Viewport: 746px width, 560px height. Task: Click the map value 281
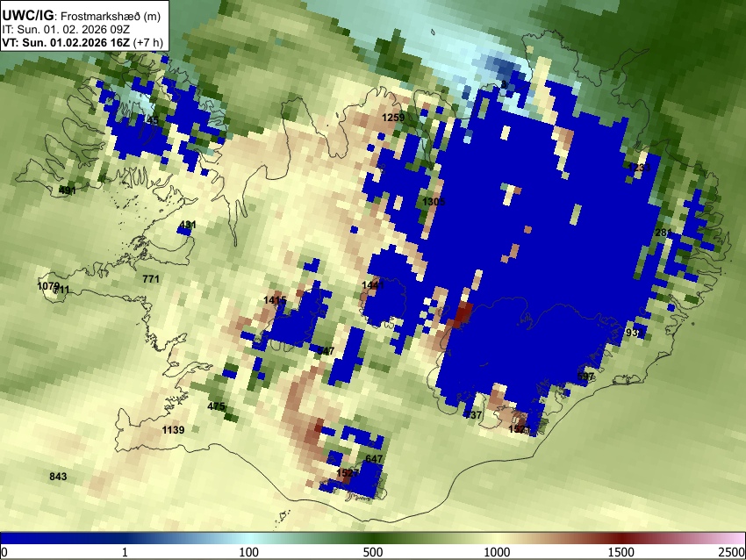(664, 233)
